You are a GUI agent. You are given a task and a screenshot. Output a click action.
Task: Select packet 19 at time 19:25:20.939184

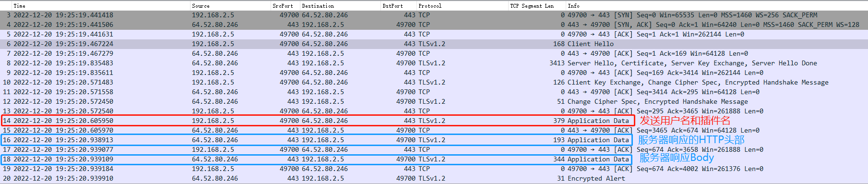434,169
